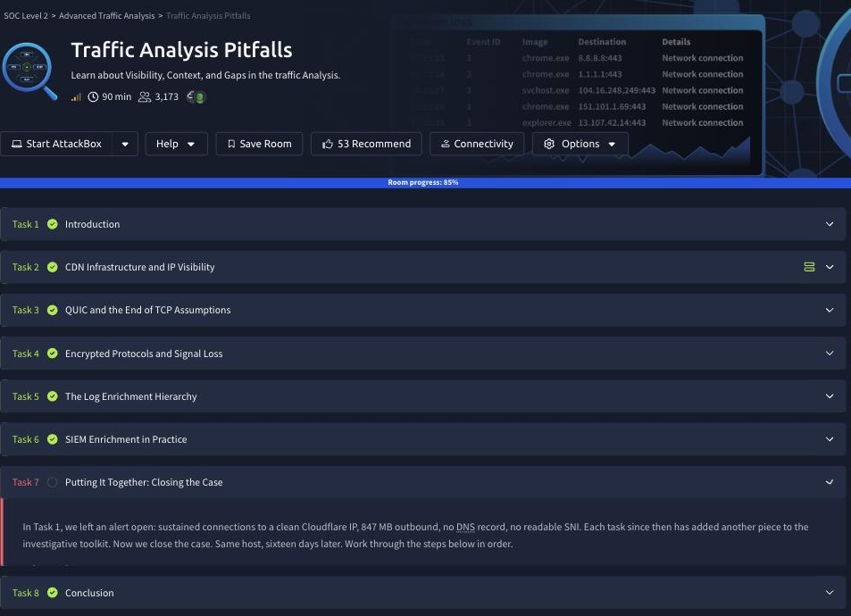Click the 8.8.8.8:443 destination in banner
The height and width of the screenshot is (616, 851).
[600, 58]
